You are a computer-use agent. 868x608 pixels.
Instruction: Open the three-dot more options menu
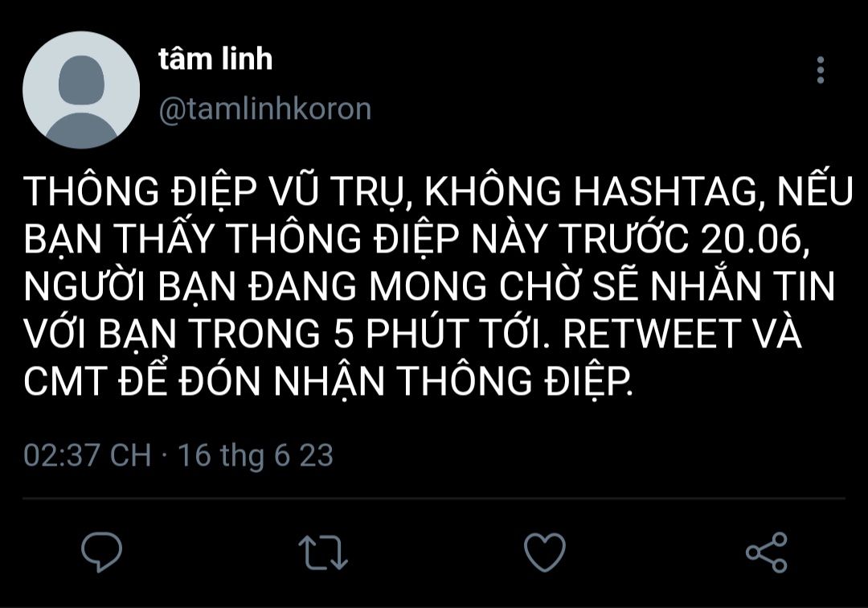[x=821, y=70]
